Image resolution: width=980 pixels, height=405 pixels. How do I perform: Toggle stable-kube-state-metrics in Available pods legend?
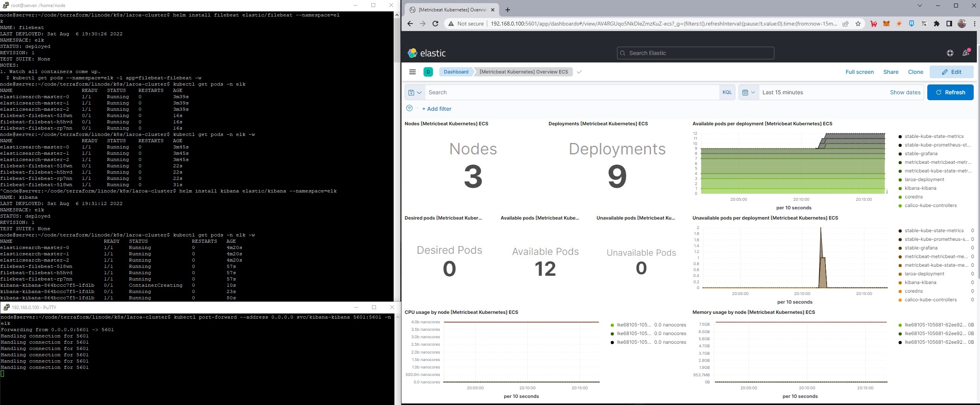coord(934,136)
